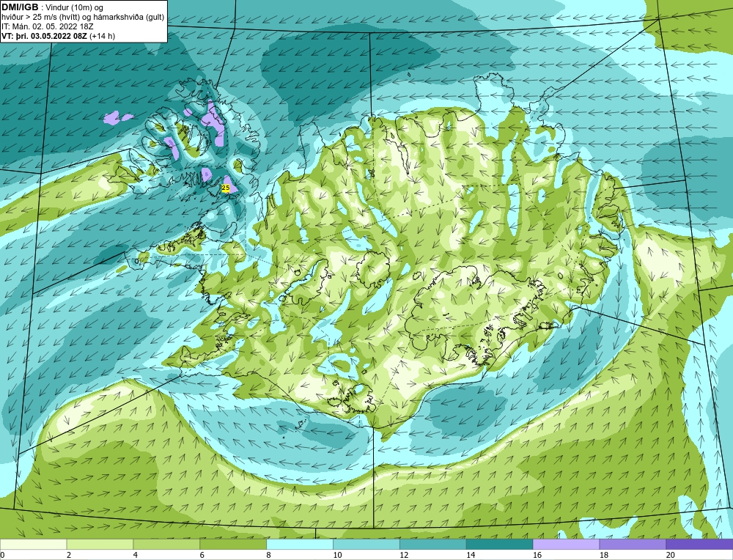733x560 pixels.
Task: Click the 14–16 m/s dark teal swatch
Action: coord(500,544)
